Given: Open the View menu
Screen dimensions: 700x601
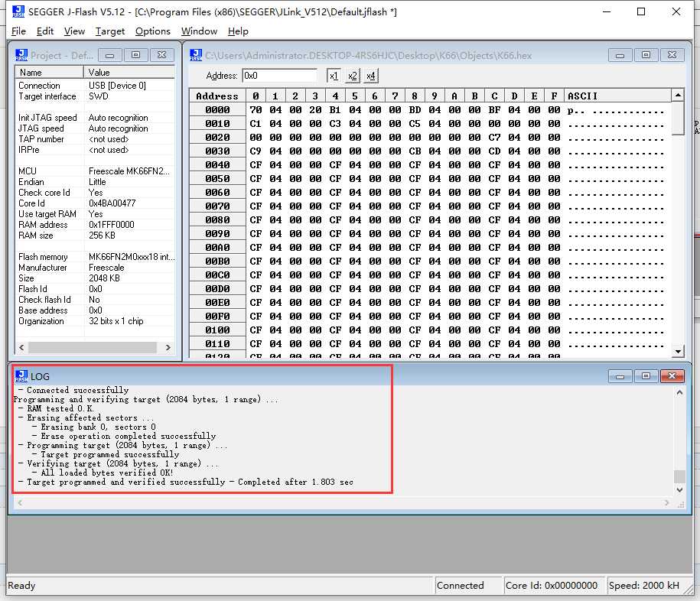Looking at the screenshot, I should click(74, 31).
